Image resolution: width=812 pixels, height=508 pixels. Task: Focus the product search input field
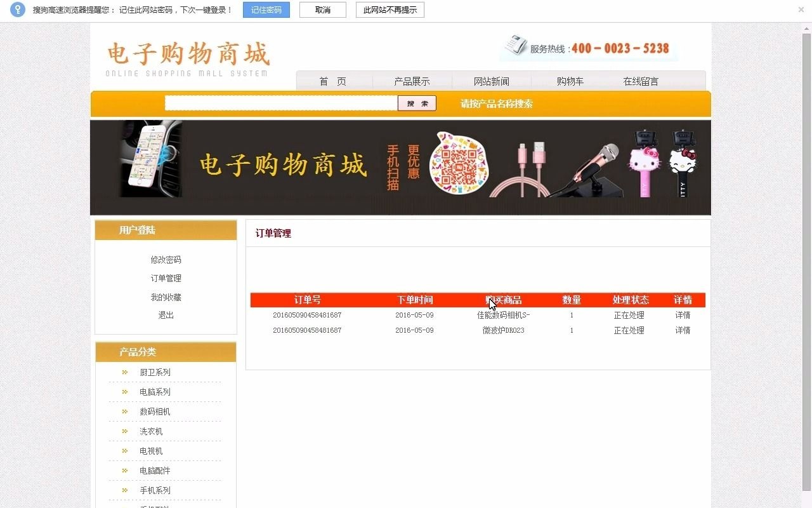pos(281,103)
